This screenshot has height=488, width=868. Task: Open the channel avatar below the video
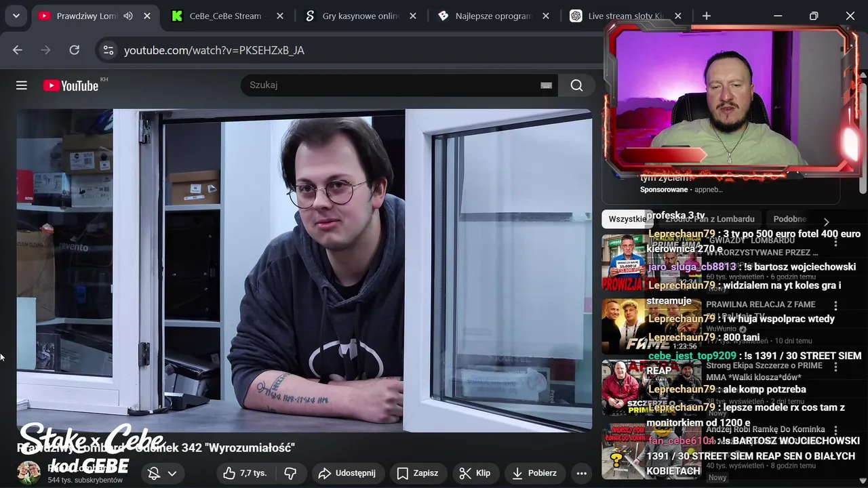pyautogui.click(x=28, y=473)
